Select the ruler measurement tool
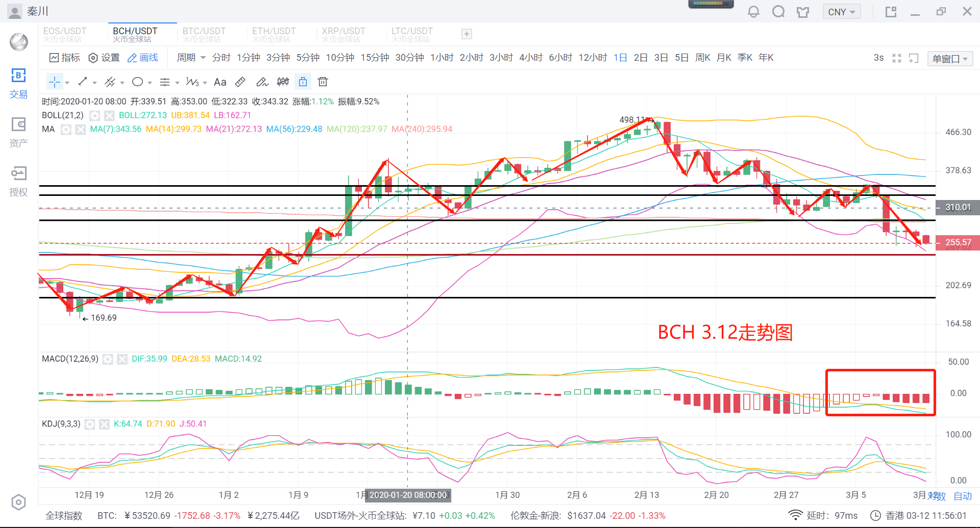This screenshot has width=980, height=528. [240, 82]
